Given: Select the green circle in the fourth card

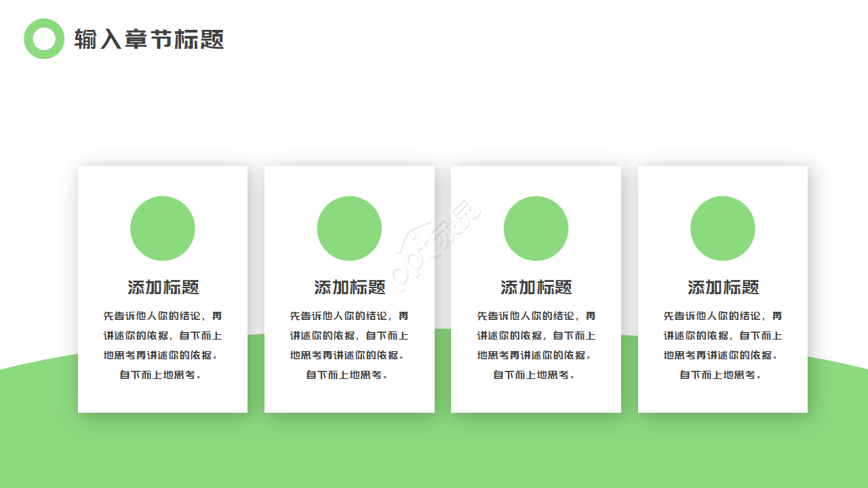Looking at the screenshot, I should [722, 228].
